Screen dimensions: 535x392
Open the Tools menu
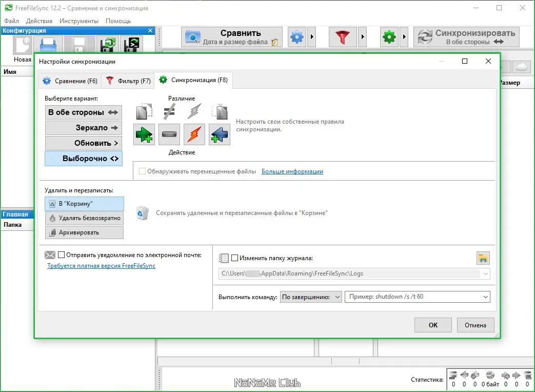click(x=79, y=21)
